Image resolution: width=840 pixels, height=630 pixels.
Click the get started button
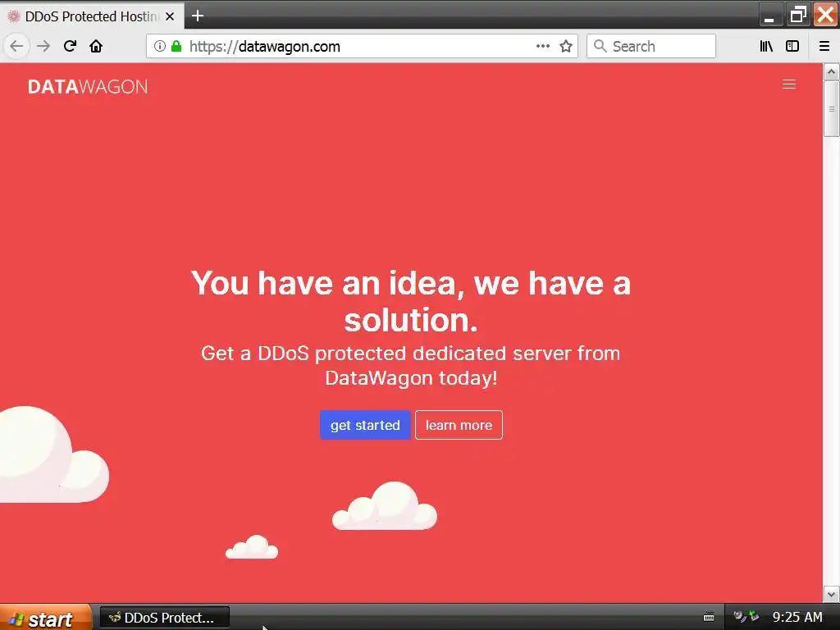[365, 425]
